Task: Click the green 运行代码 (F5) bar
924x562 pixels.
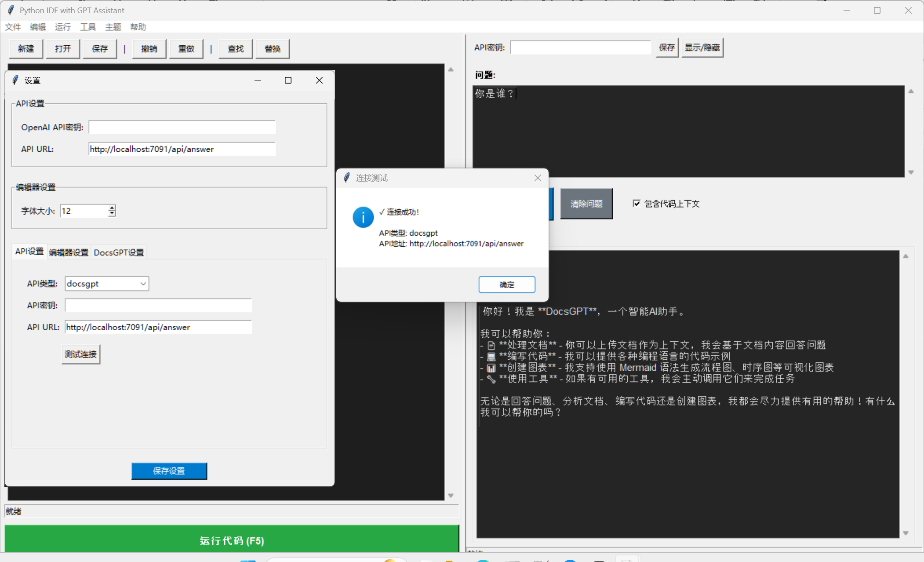Action: [232, 540]
